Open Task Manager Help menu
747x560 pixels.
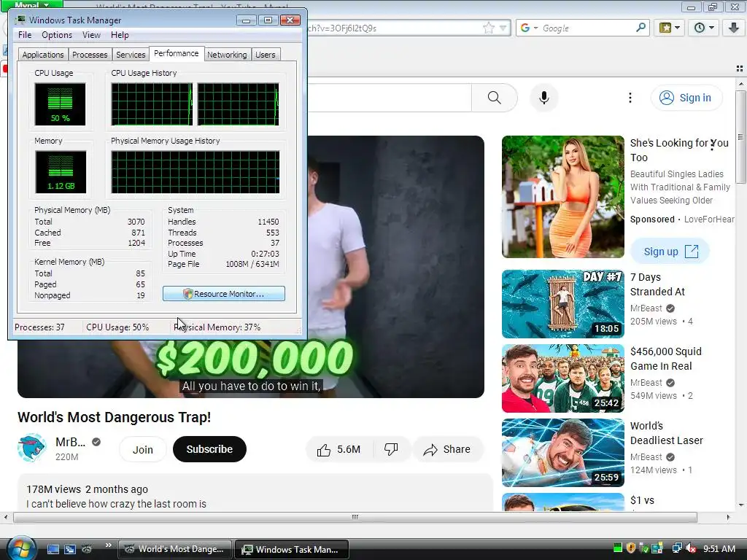pyautogui.click(x=120, y=35)
